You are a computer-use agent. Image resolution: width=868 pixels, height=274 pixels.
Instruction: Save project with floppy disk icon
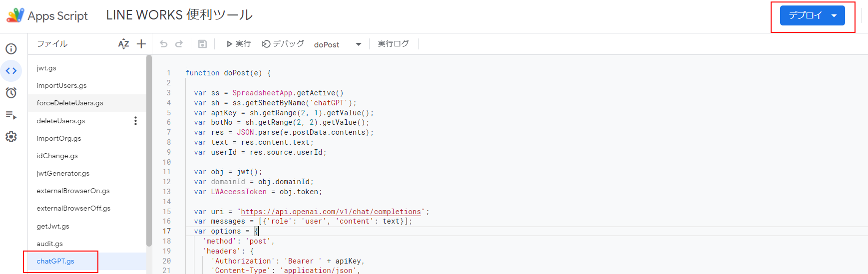pyautogui.click(x=202, y=44)
